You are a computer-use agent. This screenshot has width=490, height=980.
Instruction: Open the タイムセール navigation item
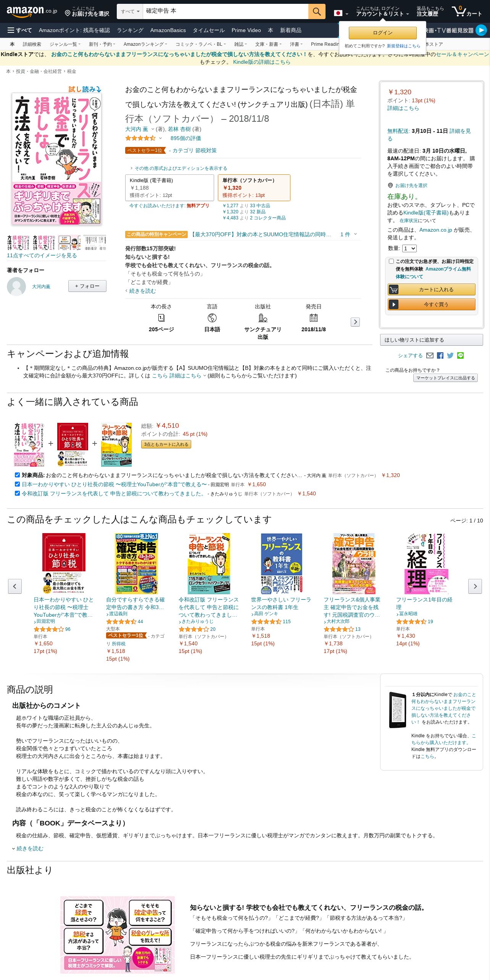208,30
